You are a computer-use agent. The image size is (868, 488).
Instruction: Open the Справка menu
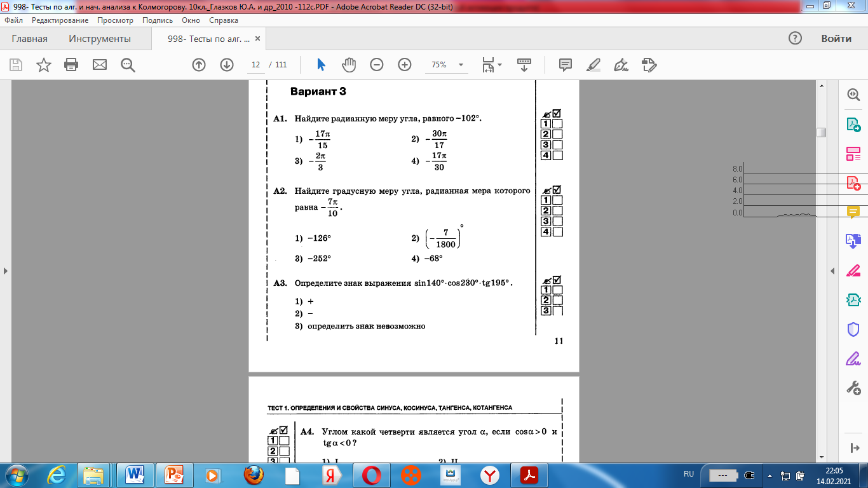pos(223,20)
